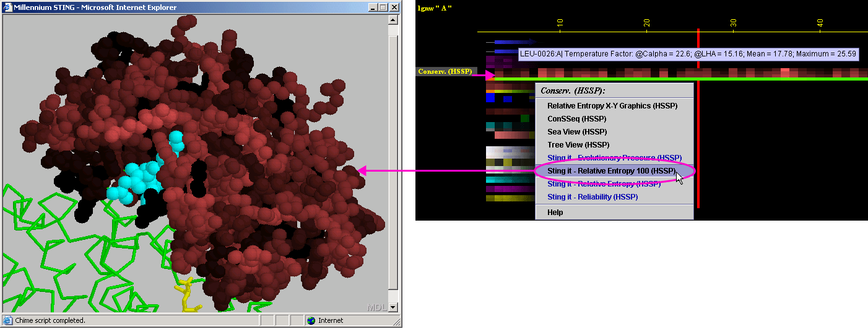Click the 1gnw " A " chain label
This screenshot has width=868, height=334.
click(x=435, y=7)
